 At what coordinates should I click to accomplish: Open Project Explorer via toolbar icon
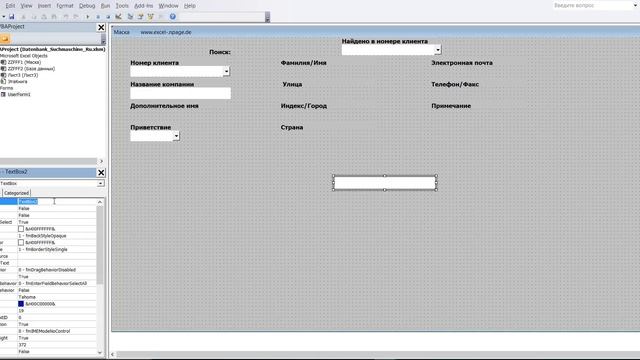(130, 17)
